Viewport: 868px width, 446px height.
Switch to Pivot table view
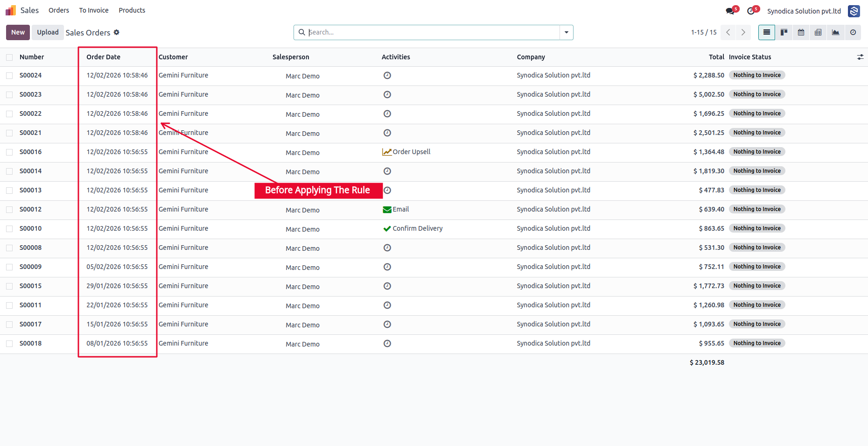tap(818, 32)
